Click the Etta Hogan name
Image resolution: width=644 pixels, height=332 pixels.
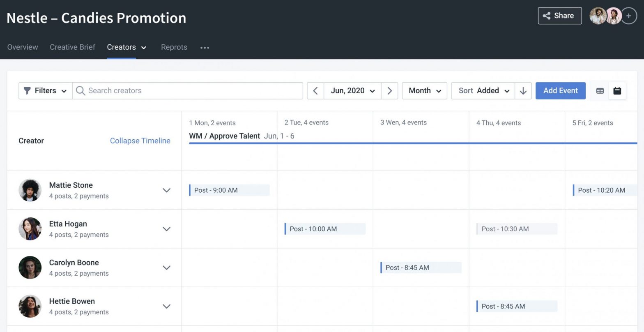pos(68,224)
